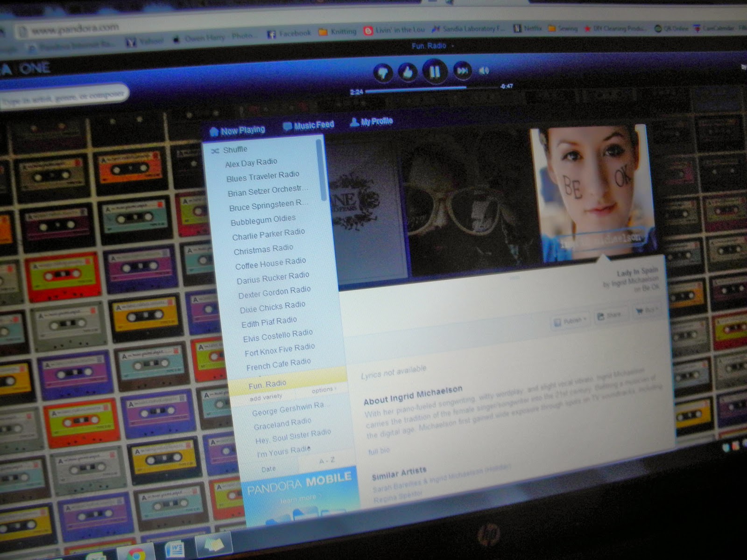Select Edith Piaf Radio station
The width and height of the screenshot is (747, 560).
(x=269, y=322)
